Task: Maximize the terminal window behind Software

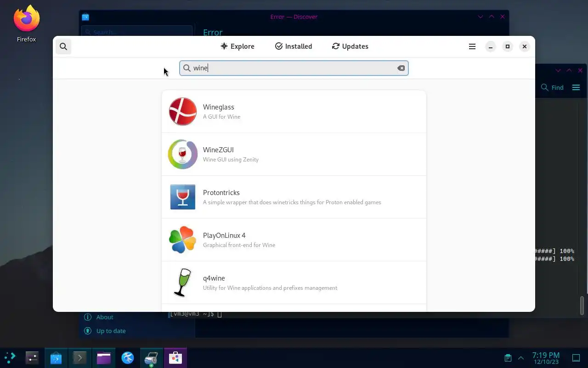Action: (x=569, y=70)
